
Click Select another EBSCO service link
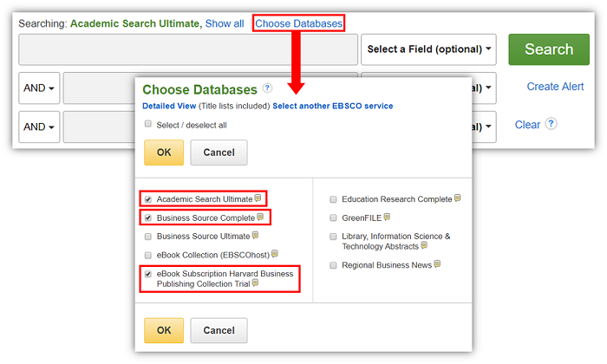[x=332, y=106]
